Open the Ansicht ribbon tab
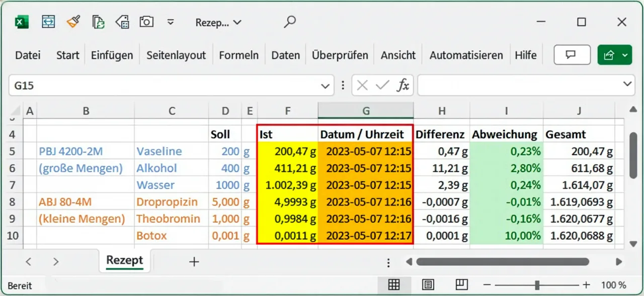This screenshot has width=644, height=296. [398, 55]
